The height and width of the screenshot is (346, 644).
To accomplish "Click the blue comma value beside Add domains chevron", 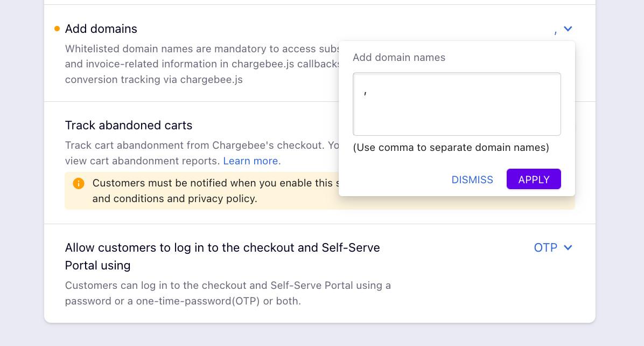I will (x=556, y=32).
